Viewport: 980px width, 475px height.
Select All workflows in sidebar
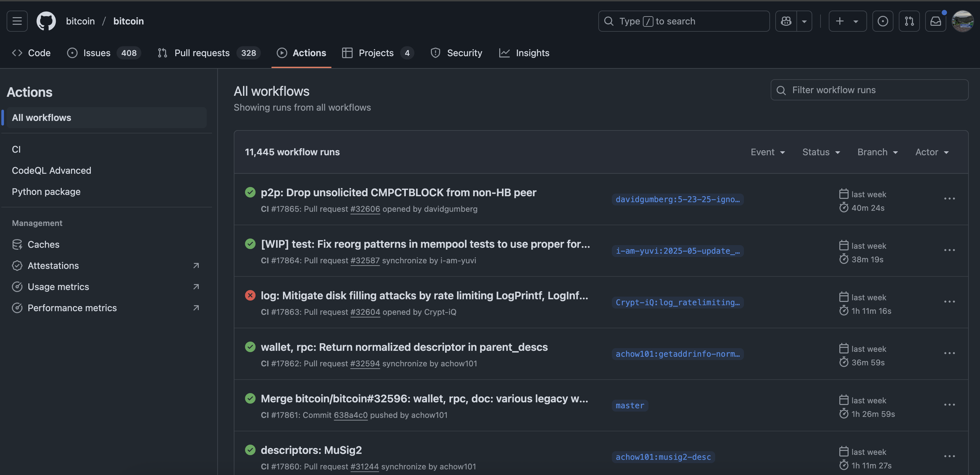point(107,118)
